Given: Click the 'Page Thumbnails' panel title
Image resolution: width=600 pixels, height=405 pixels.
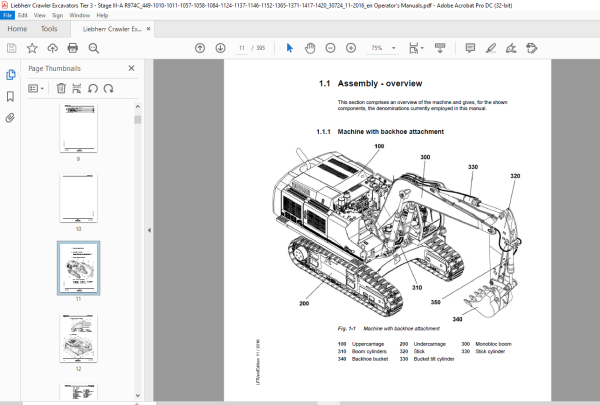Looking at the screenshot, I should [x=54, y=69].
